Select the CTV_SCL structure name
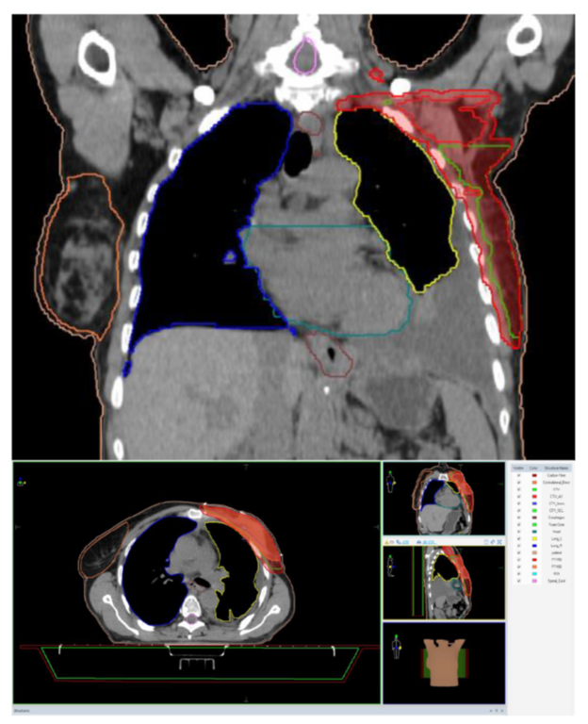The image size is (588, 724). coord(556,511)
